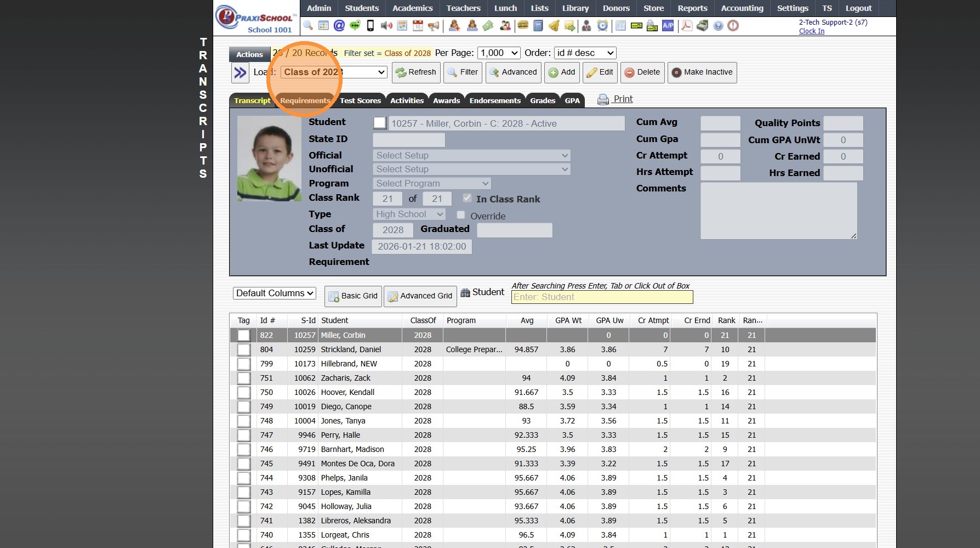The image size is (980, 548).
Task: Open the Per Page dropdown
Action: click(499, 53)
